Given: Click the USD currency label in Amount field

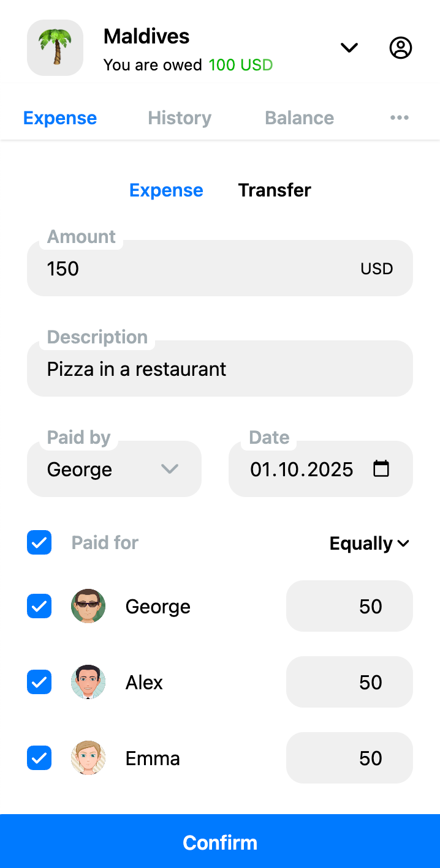Looking at the screenshot, I should (x=376, y=268).
